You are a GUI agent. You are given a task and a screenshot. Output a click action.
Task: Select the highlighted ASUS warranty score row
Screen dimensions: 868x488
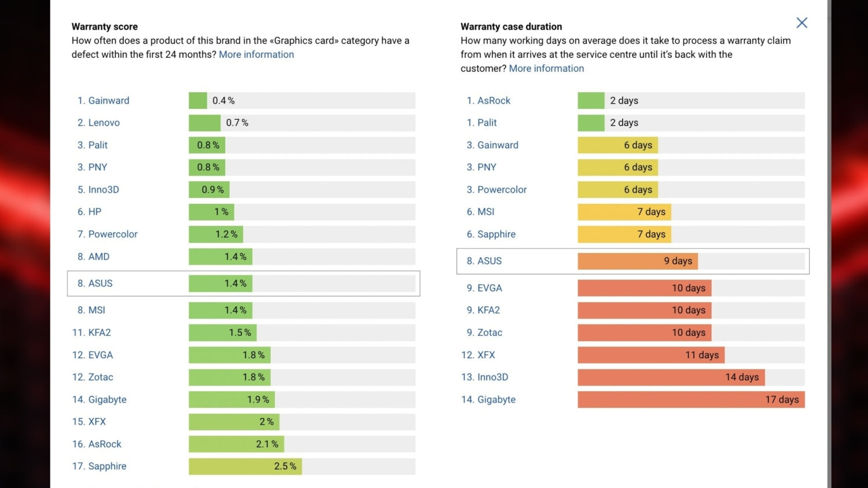tap(244, 284)
